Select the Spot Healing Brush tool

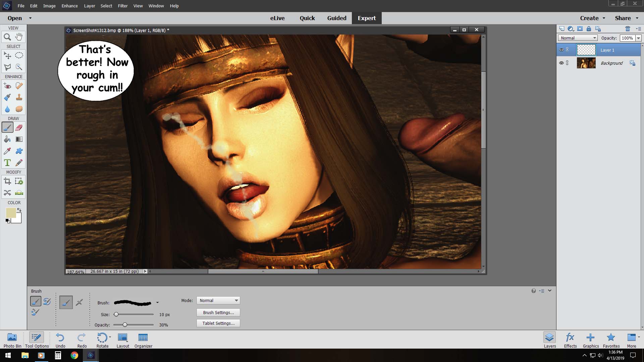click(19, 86)
